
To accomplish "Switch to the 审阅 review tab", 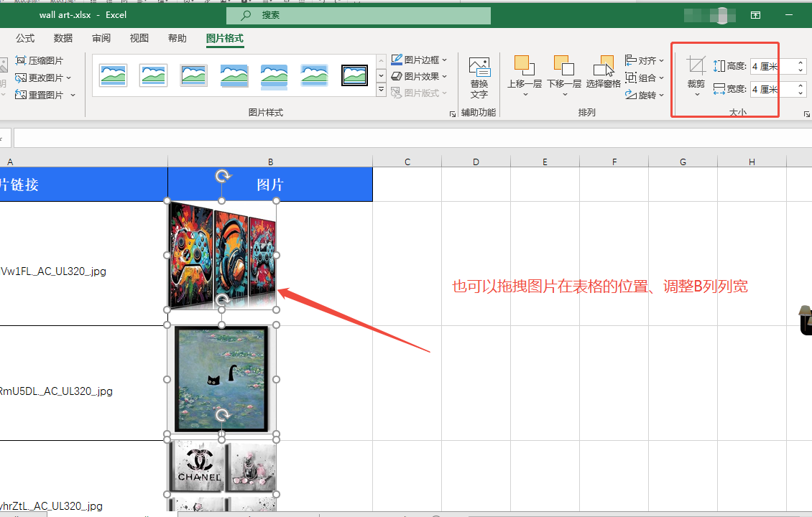I will [101, 38].
